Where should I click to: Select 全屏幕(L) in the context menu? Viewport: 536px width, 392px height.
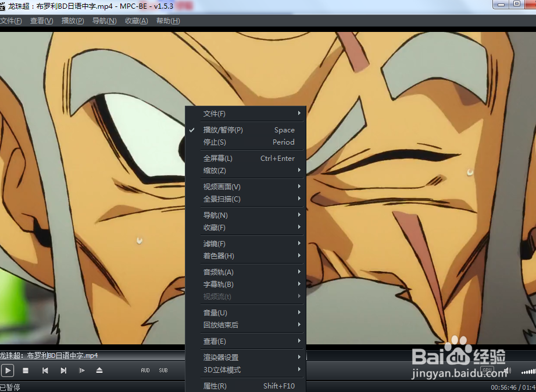click(245, 159)
